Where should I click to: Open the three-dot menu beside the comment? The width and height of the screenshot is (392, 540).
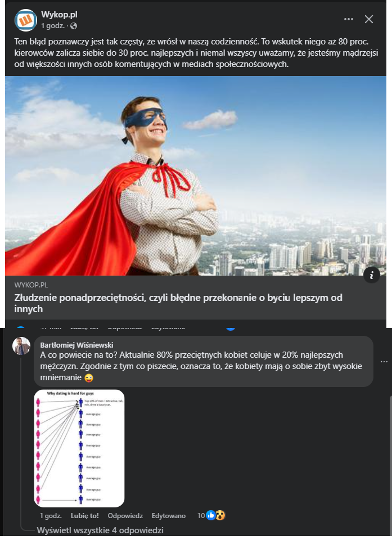coord(384,361)
